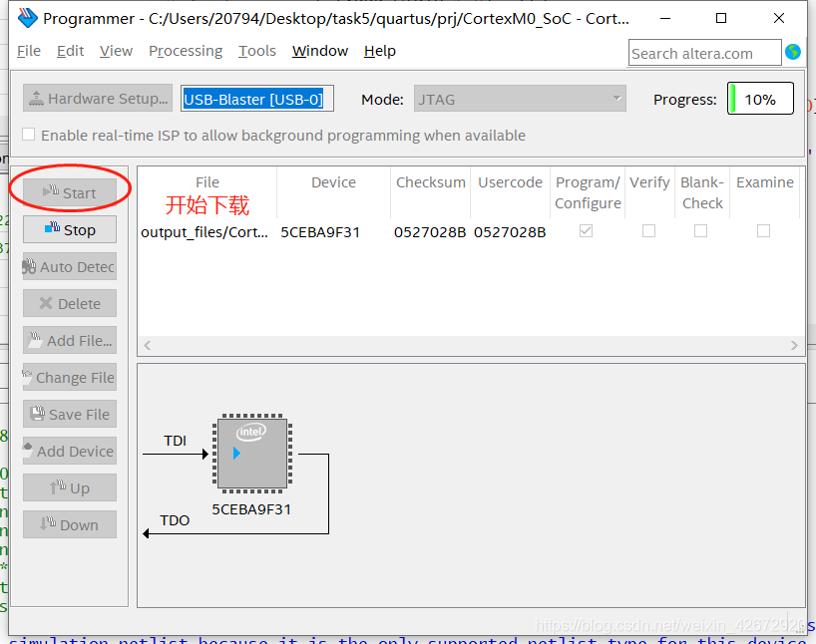Open the Window menu

[320, 51]
